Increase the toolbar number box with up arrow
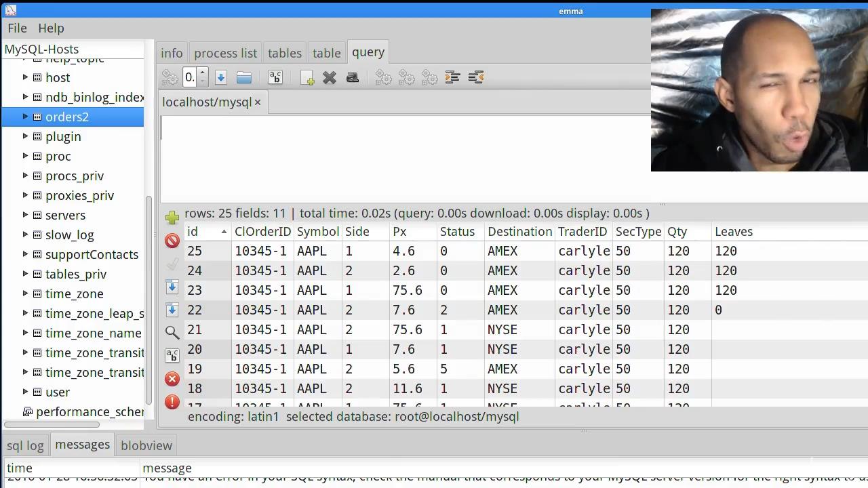Screen dimensions: 868x488 coord(202,73)
